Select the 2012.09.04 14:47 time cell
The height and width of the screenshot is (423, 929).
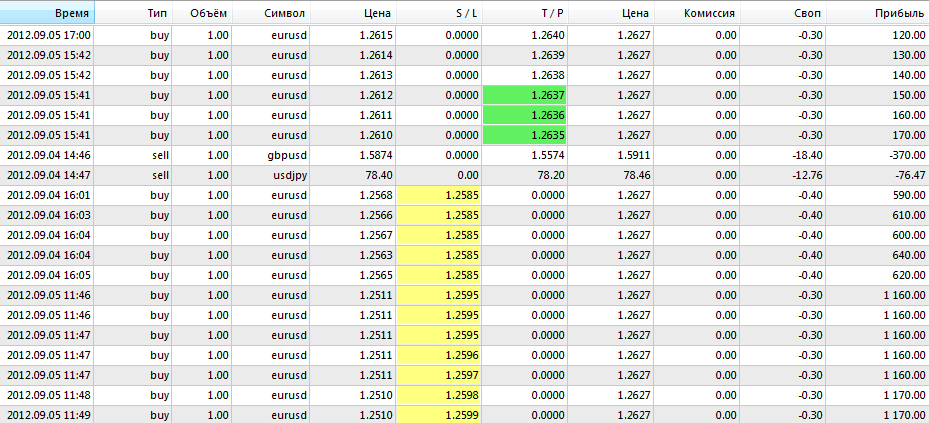click(49, 176)
